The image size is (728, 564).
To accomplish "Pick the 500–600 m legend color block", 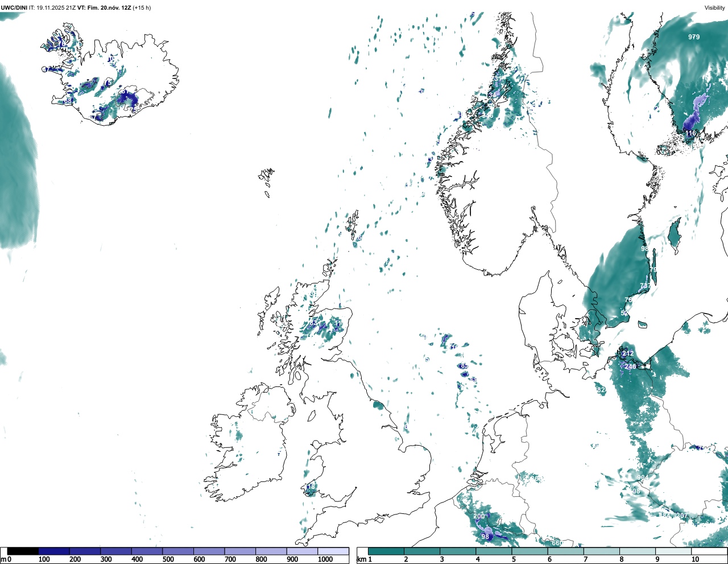I will [x=178, y=551].
